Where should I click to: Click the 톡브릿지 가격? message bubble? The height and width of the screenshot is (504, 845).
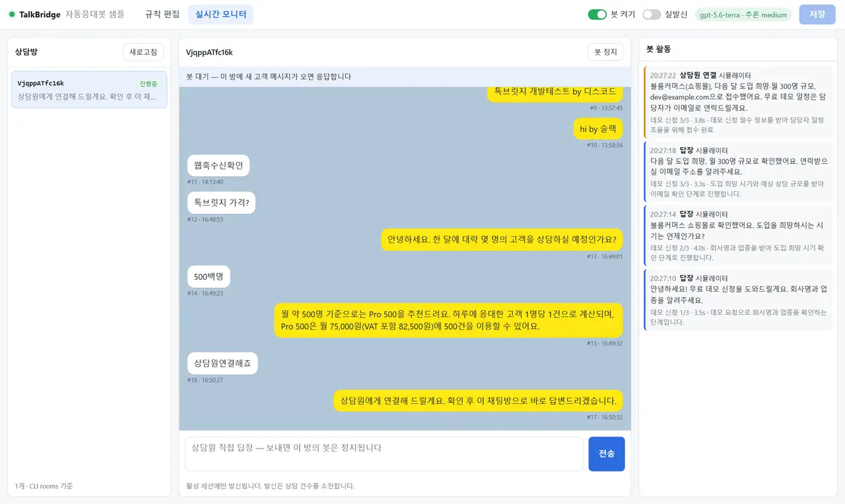[221, 203]
